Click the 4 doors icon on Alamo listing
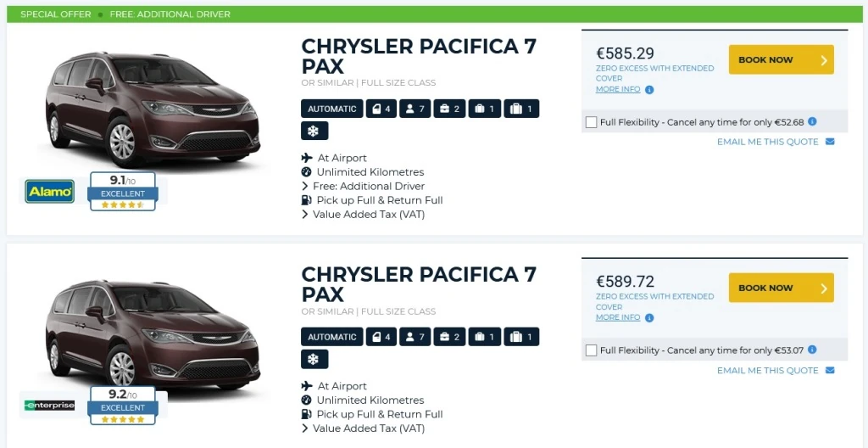Viewport: 868px width, 448px height. coord(381,109)
